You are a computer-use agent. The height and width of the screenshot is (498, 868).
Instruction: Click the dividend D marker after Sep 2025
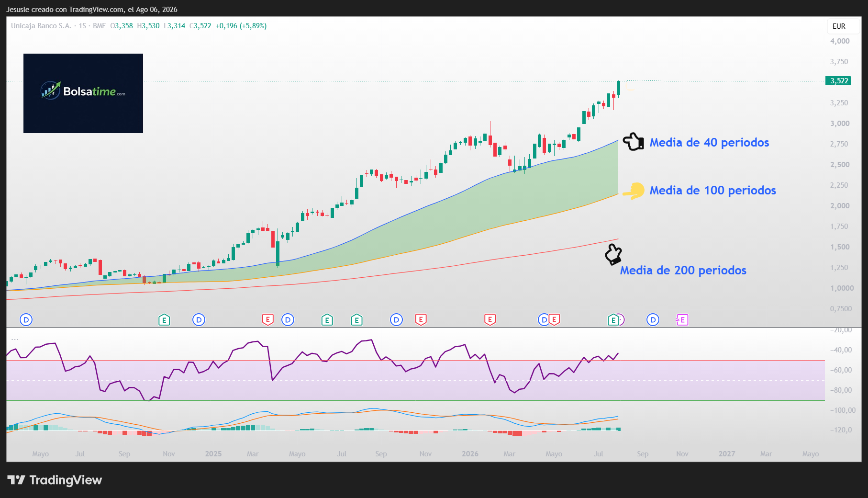pos(396,320)
